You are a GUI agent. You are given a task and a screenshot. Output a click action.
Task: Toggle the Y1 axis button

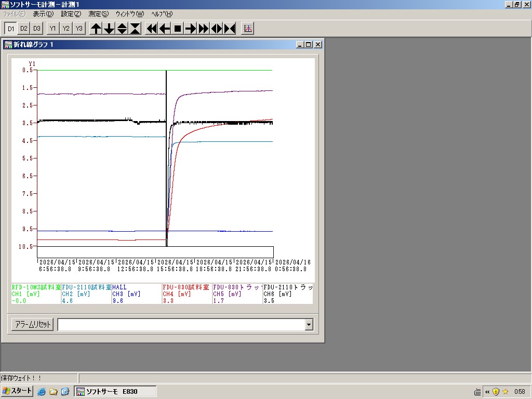tap(53, 29)
